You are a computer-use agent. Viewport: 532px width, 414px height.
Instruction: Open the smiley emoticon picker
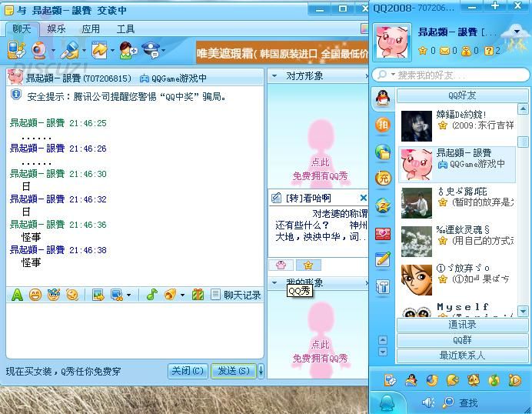click(35, 295)
